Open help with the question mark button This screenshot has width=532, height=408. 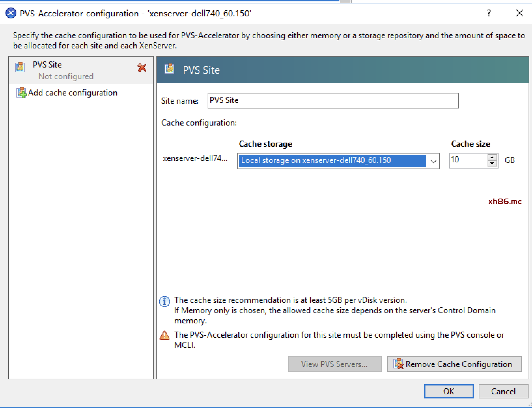pos(489,13)
